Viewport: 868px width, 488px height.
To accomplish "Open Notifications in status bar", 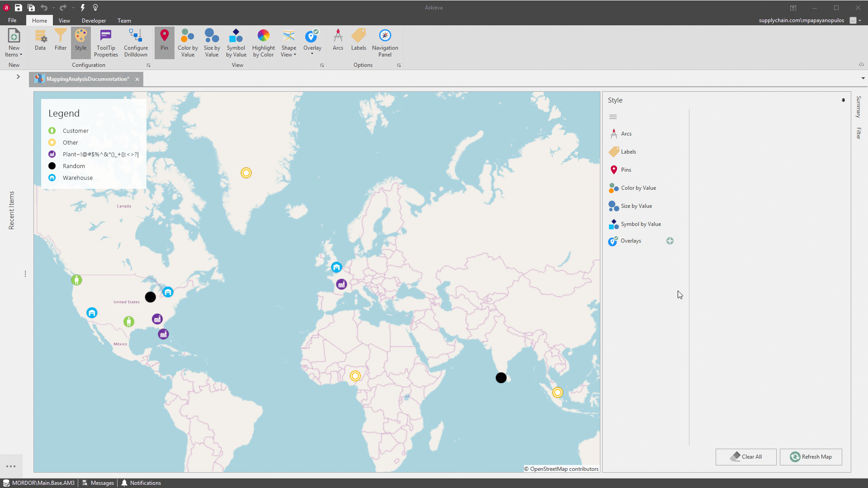I will point(141,483).
